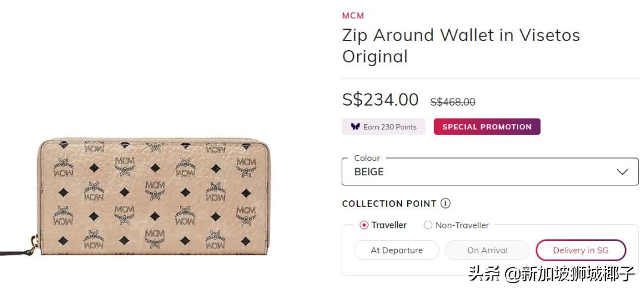Click the butterfly points icon
The image size is (644, 291).
[x=355, y=127]
